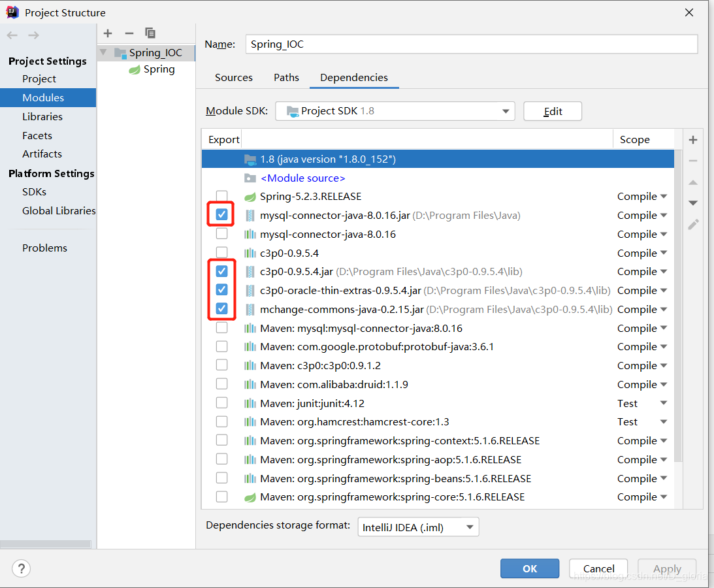The height and width of the screenshot is (588, 714).
Task: Switch to the Paths tab
Action: point(286,78)
